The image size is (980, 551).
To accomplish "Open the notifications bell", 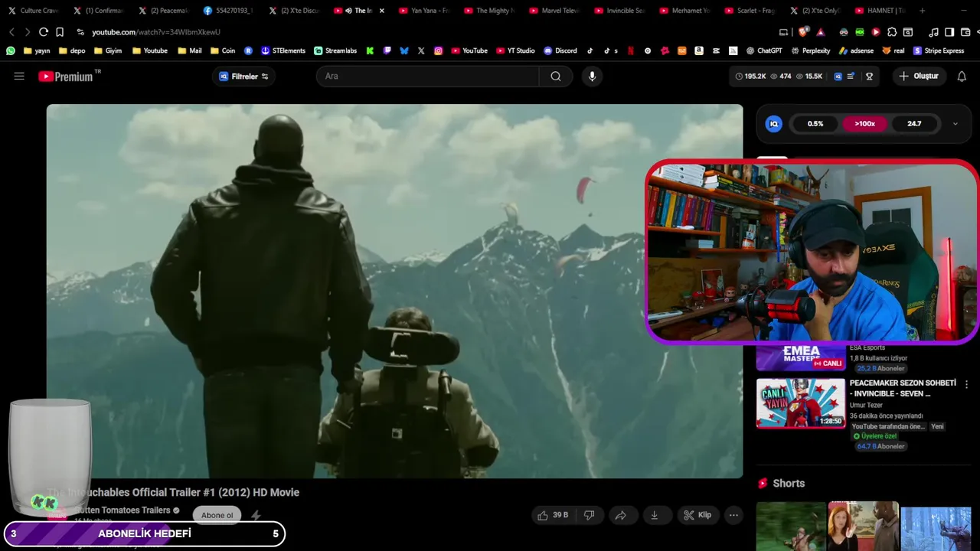I will click(962, 77).
